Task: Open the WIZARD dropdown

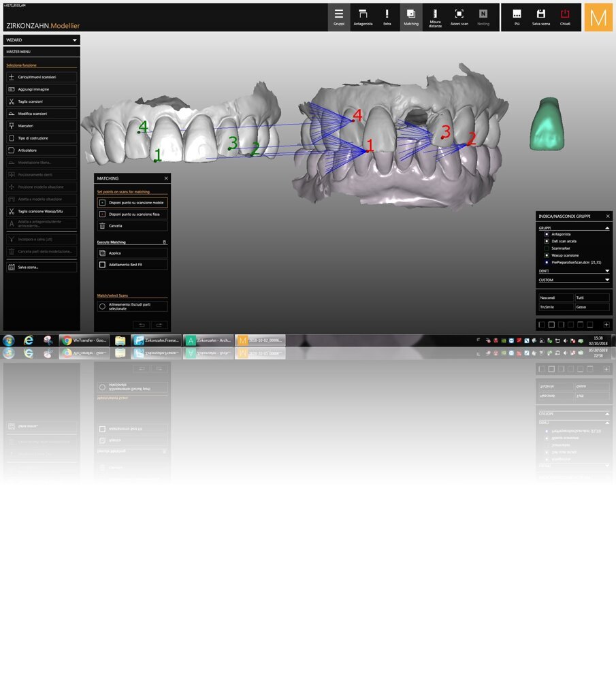Action: point(42,40)
